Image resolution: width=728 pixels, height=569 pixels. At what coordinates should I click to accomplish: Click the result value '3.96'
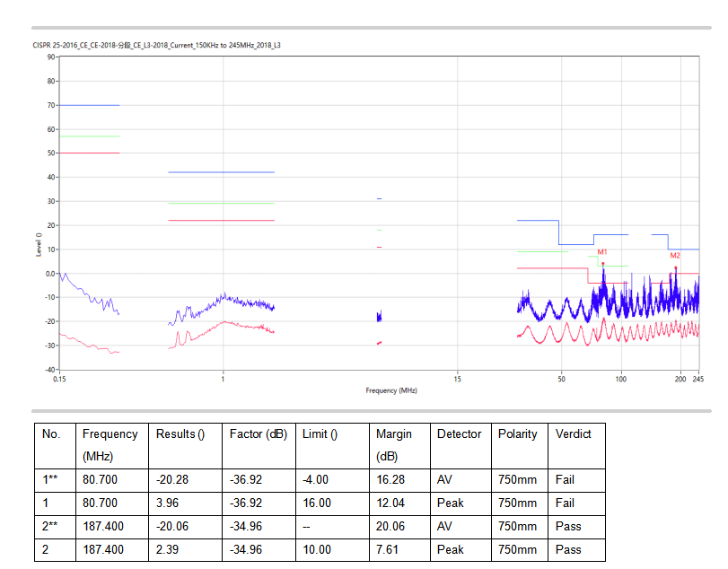(x=167, y=503)
